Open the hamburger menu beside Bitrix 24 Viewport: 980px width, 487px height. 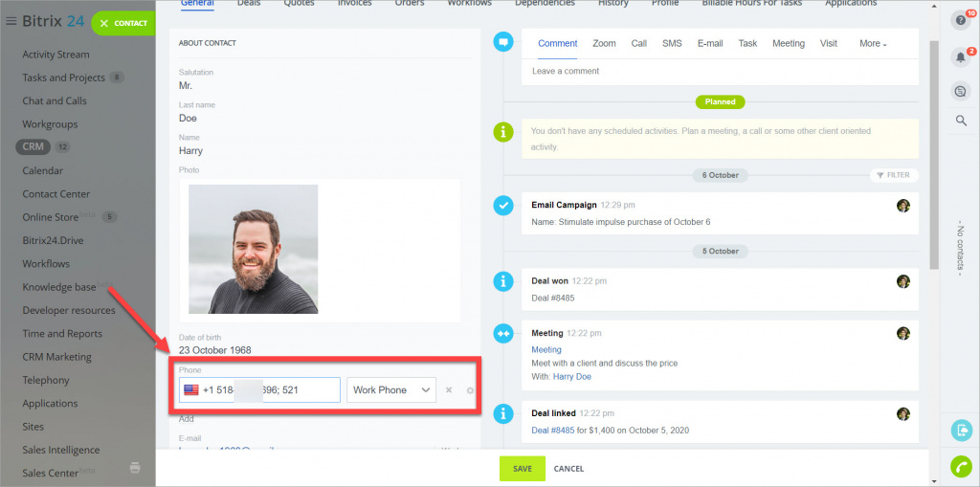tap(11, 21)
